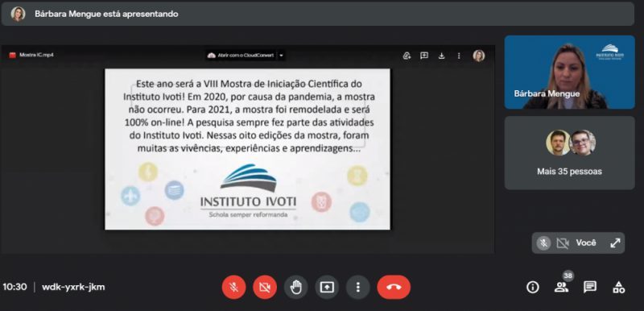Unmute the microphone in bottom controls

[x=233, y=287]
